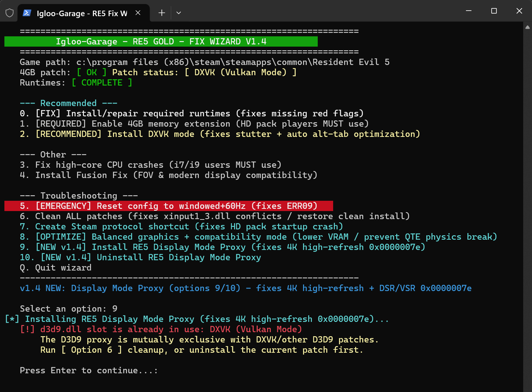Click the --- Other --- heading
This screenshot has width=532, height=392.
pyautogui.click(x=53, y=155)
